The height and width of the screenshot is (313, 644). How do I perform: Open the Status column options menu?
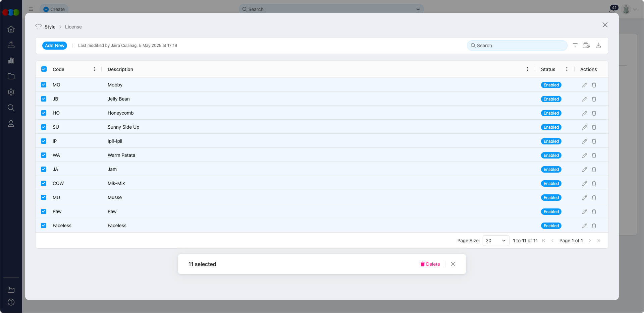tap(567, 69)
